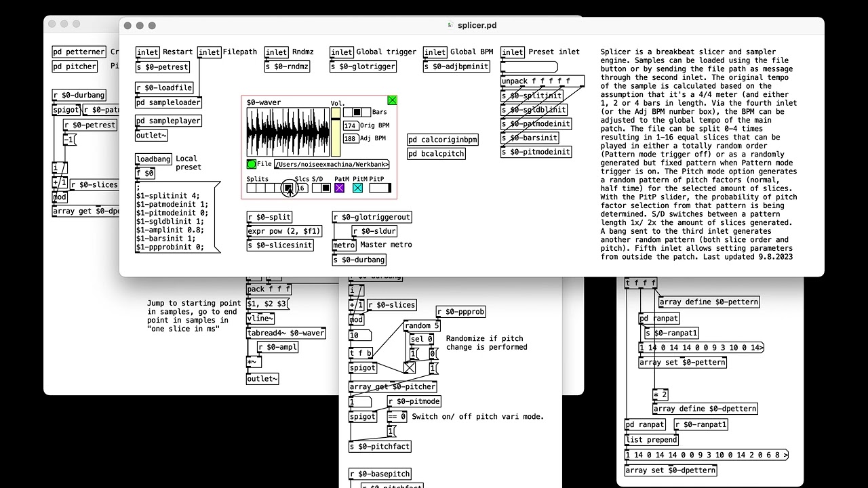Click the loadbang object
Viewport: 868px width, 488px height.
154,159
